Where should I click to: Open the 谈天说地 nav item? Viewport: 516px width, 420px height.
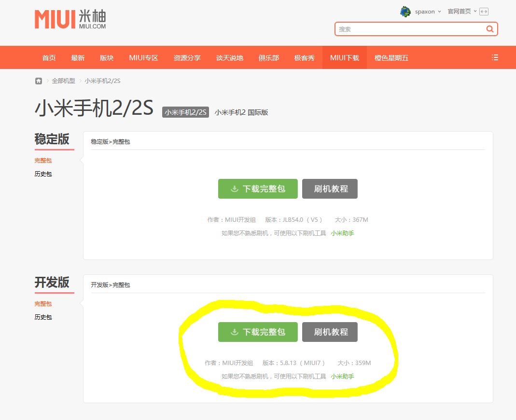pyautogui.click(x=229, y=58)
